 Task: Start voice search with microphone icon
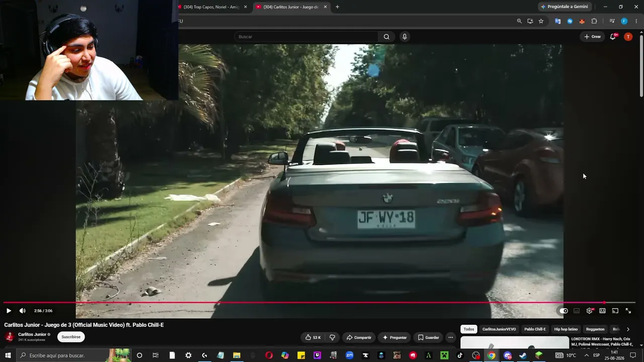point(405,37)
